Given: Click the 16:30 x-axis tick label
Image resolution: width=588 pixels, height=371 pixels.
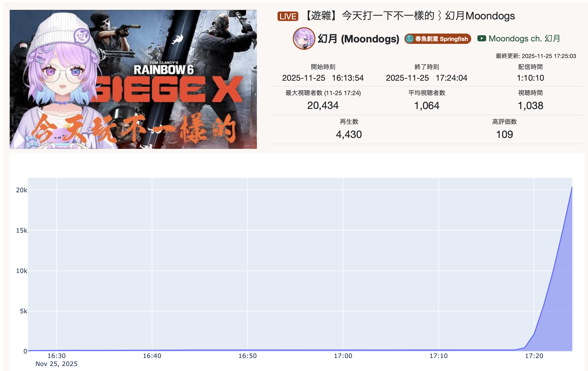Looking at the screenshot, I should [x=56, y=356].
